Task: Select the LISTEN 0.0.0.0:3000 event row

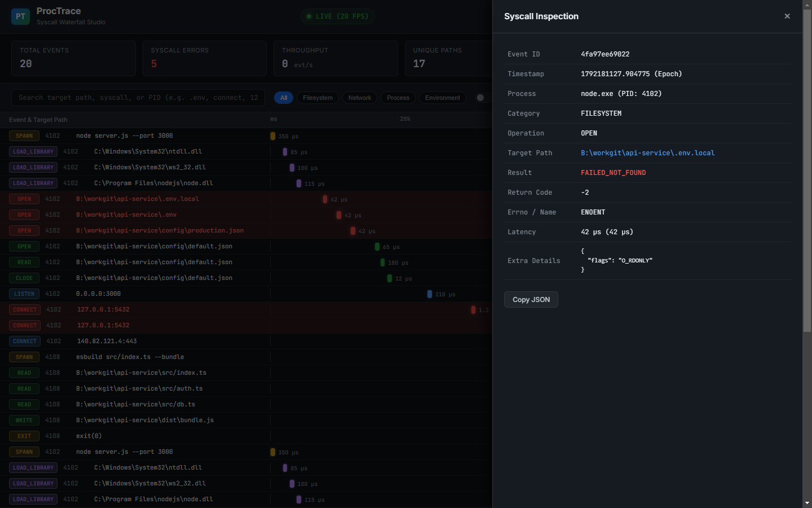Action: coord(246,294)
